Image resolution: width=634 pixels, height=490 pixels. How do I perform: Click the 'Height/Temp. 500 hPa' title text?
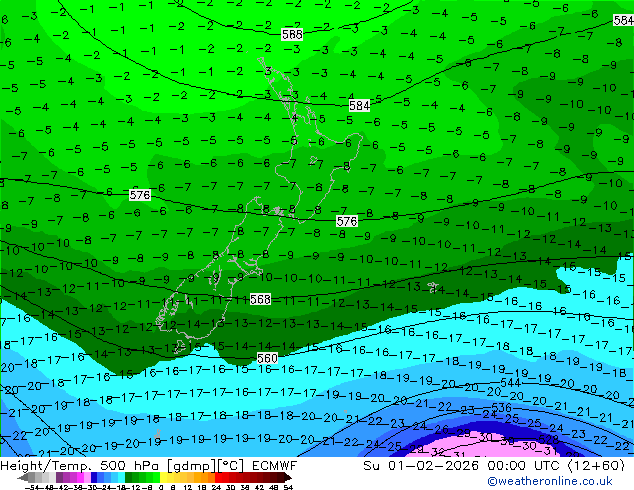click(x=81, y=466)
